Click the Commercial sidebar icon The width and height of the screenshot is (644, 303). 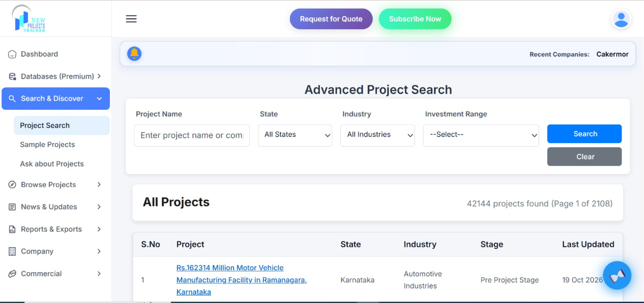tap(12, 274)
